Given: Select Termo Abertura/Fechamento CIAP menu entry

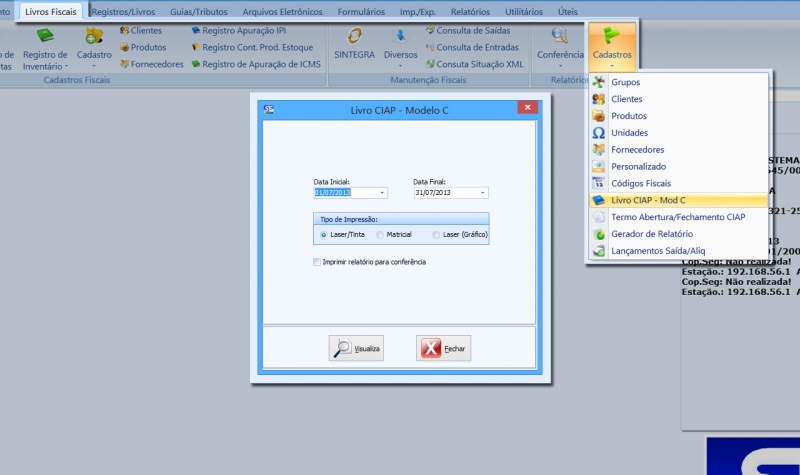Looking at the screenshot, I should coord(677,217).
